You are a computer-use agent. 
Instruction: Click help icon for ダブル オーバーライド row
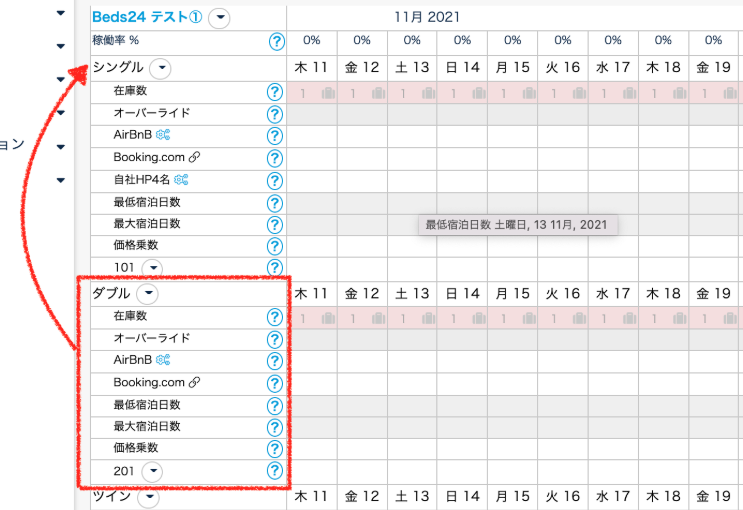(x=275, y=339)
